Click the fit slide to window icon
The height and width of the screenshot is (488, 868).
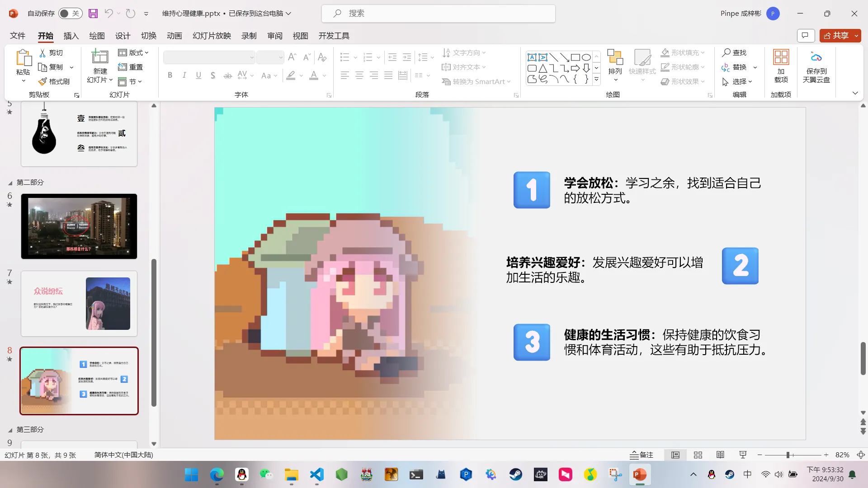click(x=861, y=455)
